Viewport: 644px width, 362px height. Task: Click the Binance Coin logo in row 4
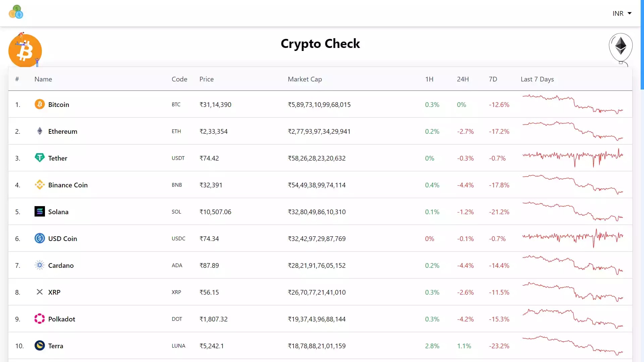[39, 185]
